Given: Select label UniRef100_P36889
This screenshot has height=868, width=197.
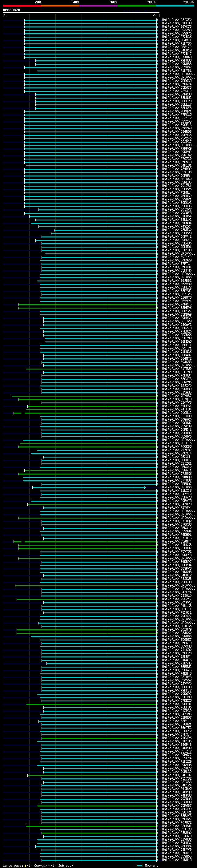Looking at the screenshot, I should point(177,802).
